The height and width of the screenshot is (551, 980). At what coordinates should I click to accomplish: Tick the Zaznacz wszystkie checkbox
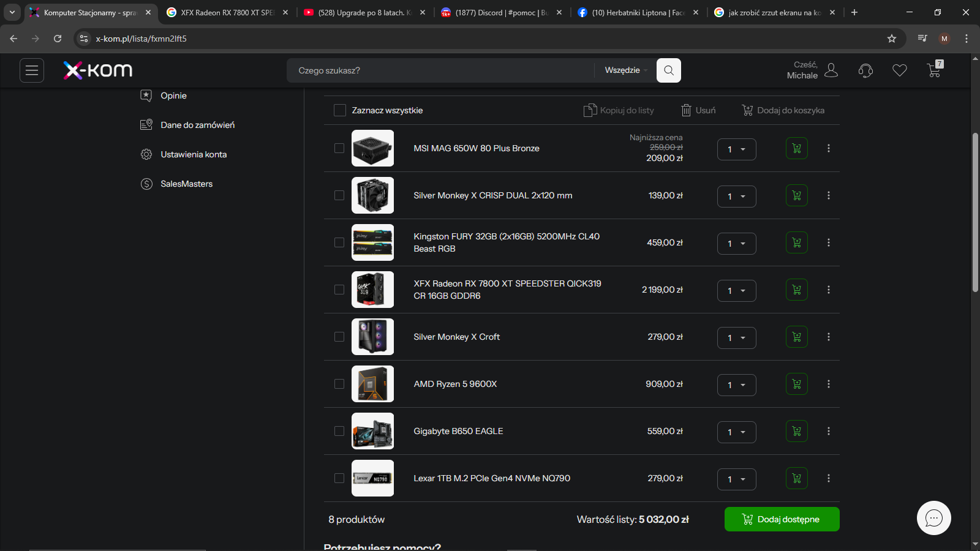[340, 110]
